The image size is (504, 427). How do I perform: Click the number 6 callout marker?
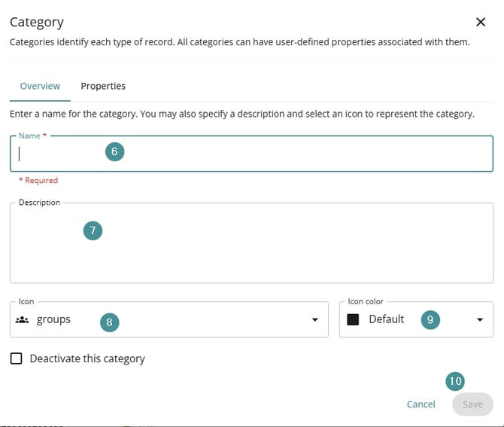coord(114,151)
